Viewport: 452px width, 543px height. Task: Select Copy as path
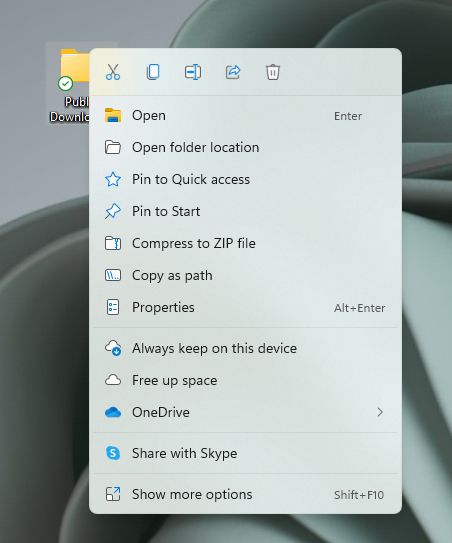[245, 275]
